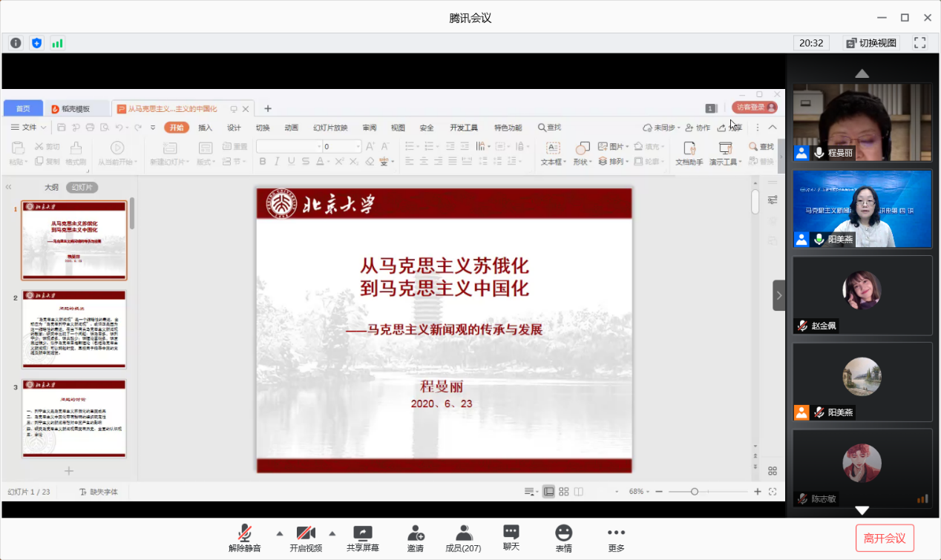Image resolution: width=941 pixels, height=560 pixels.
Task: Select 赵金佩's participant tile
Action: tap(862, 294)
